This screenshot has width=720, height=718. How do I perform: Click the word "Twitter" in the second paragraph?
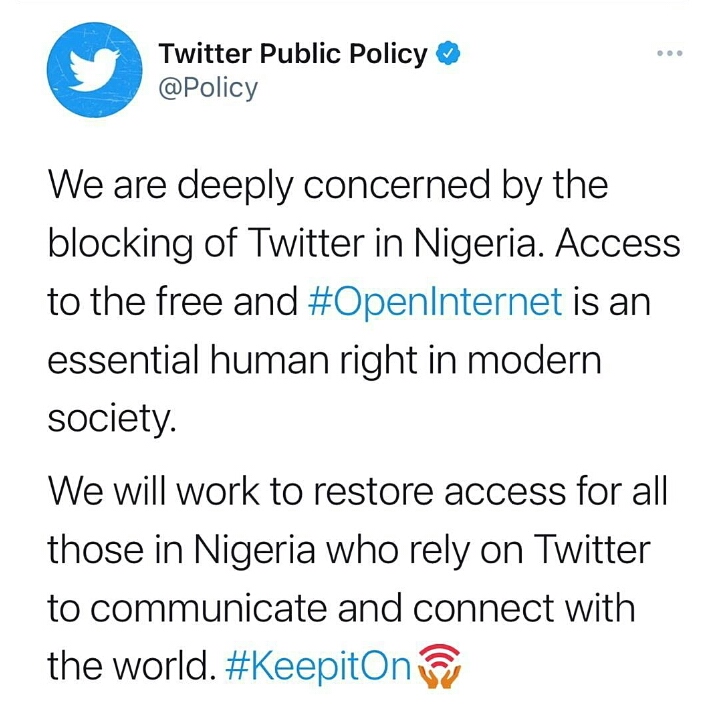coord(590,549)
